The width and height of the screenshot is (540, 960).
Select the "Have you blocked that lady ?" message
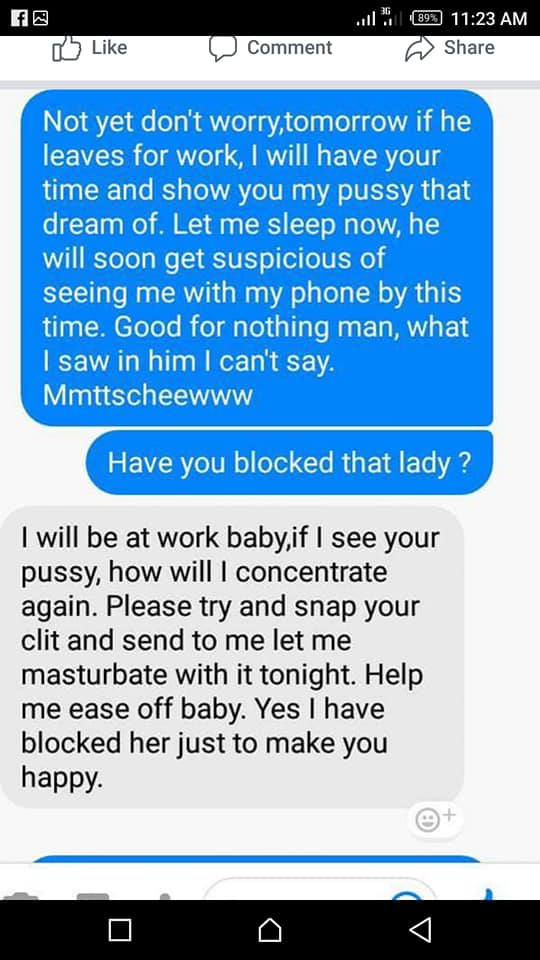289,463
